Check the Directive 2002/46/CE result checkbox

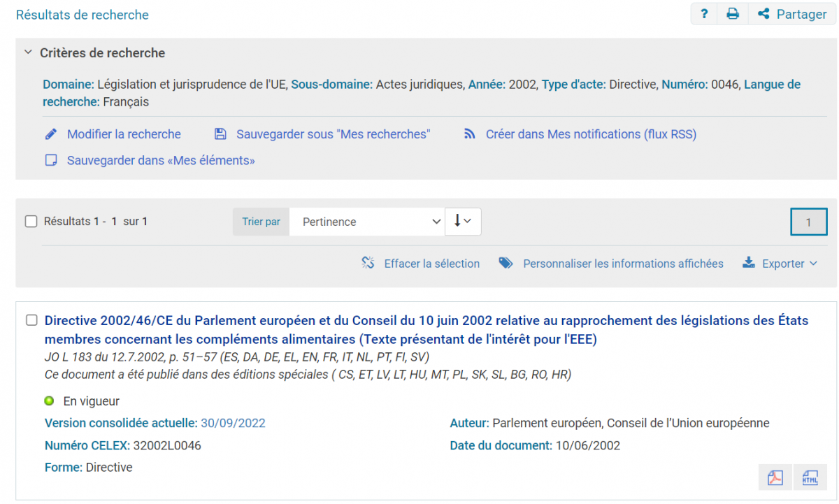[x=31, y=320]
